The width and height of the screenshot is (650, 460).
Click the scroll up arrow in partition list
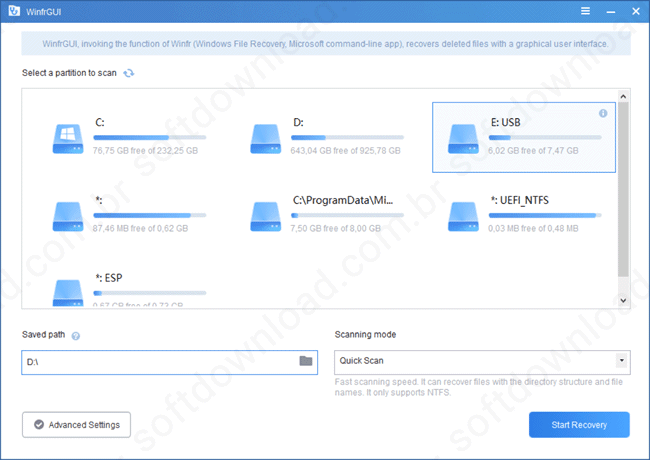(x=623, y=97)
